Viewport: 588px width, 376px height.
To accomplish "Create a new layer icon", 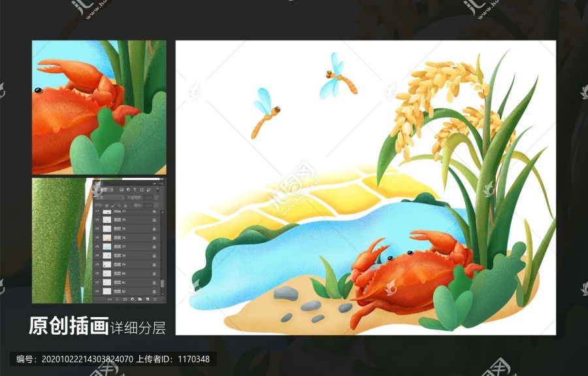I will pyautogui.click(x=148, y=299).
